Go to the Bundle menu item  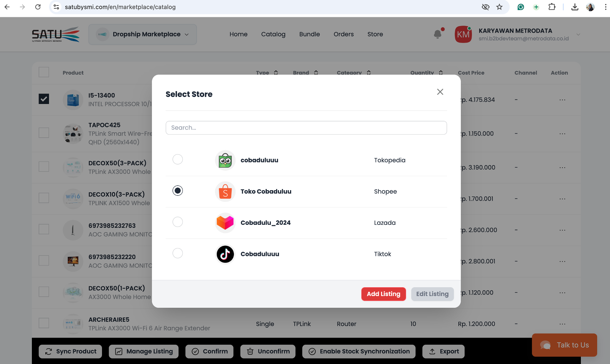pos(309,34)
